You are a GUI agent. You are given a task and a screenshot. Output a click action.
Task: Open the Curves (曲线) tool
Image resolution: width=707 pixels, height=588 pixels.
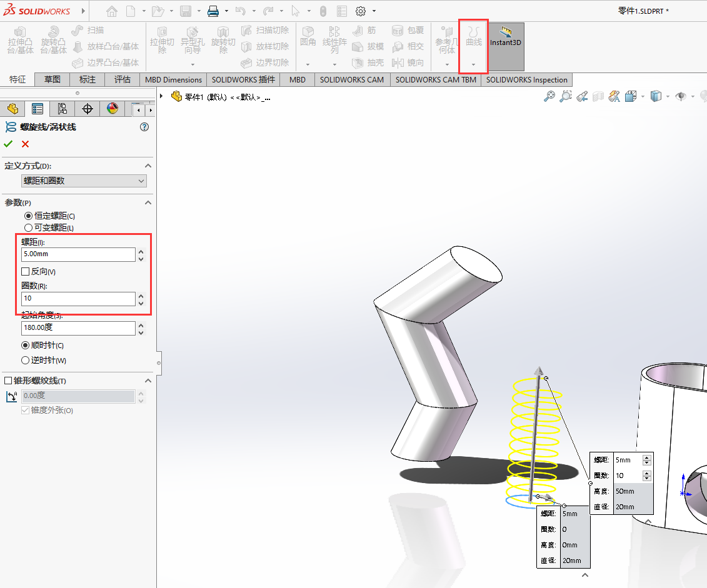pyautogui.click(x=473, y=37)
